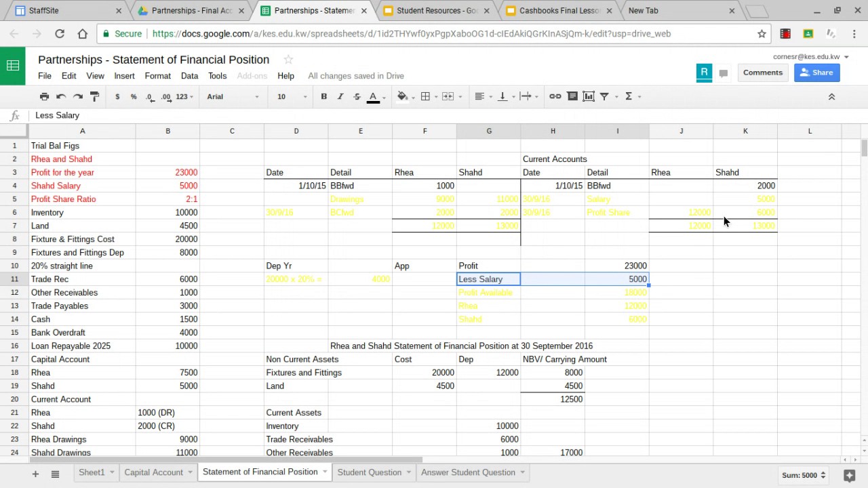This screenshot has width=868, height=488.
Task: Click the filter funnel icon
Action: [604, 97]
